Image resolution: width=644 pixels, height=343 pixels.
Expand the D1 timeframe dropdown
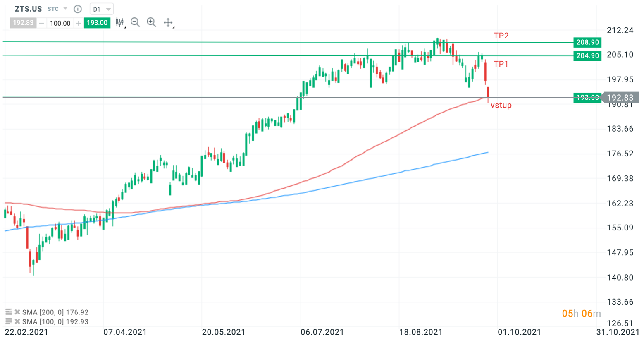click(101, 9)
